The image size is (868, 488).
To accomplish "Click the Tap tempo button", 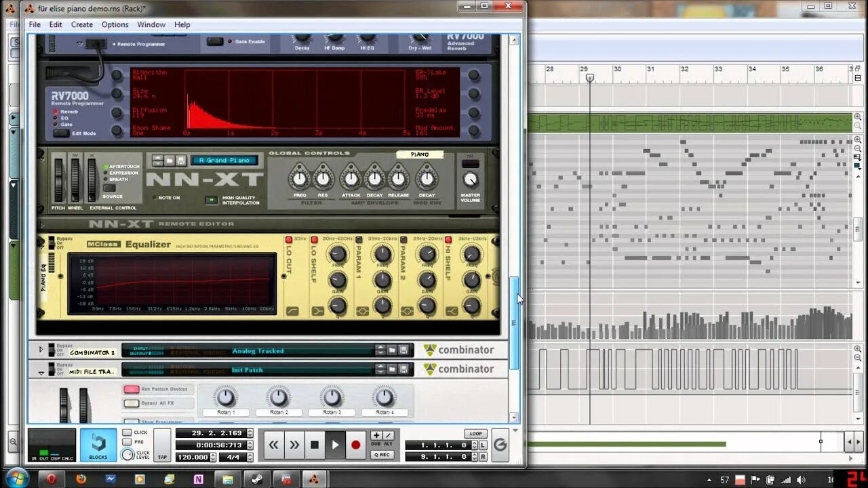I will [162, 445].
